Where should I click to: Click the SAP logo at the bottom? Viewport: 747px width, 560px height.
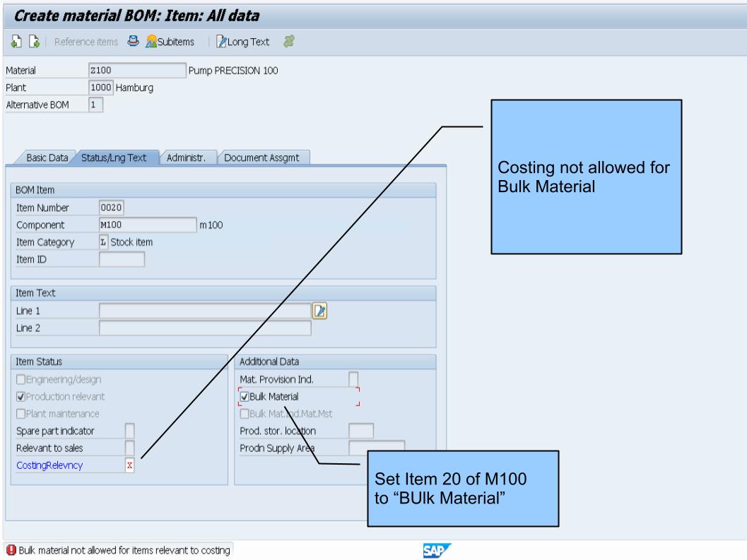coord(436,551)
